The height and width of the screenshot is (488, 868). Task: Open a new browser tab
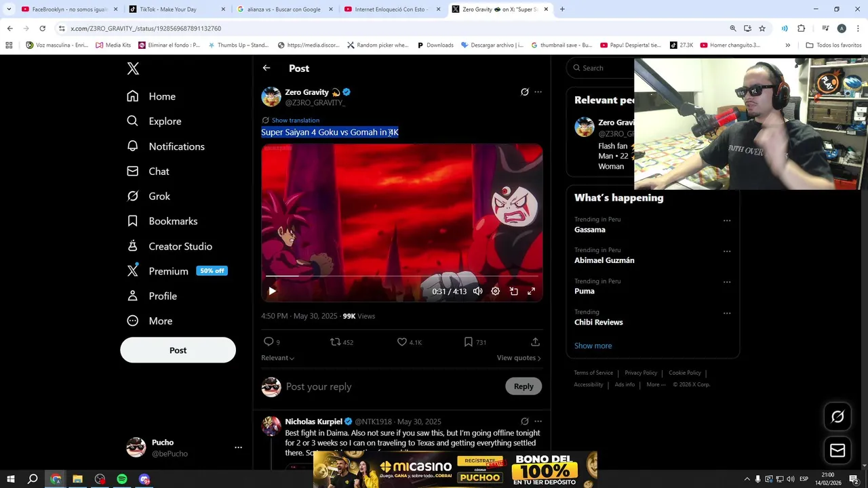point(562,9)
